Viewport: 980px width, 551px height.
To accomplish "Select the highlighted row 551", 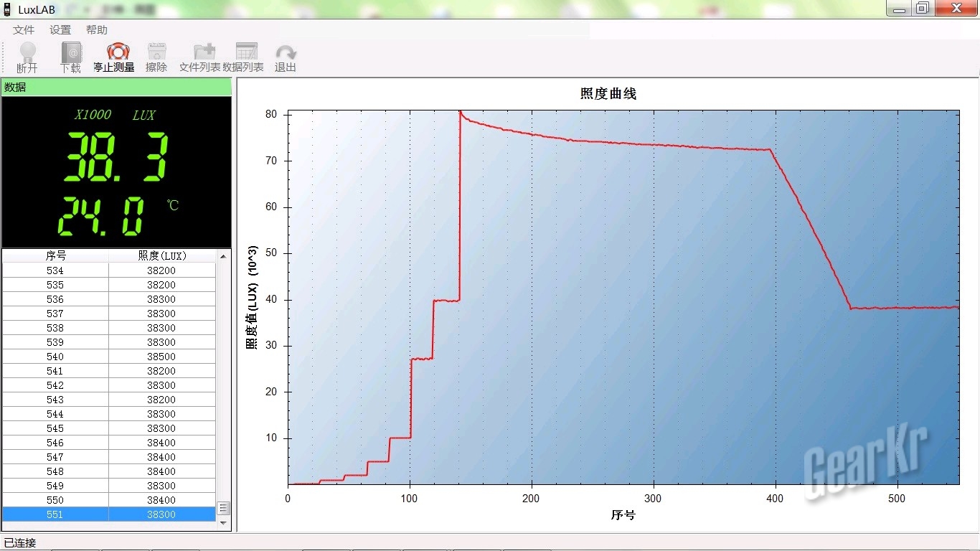I will point(109,514).
